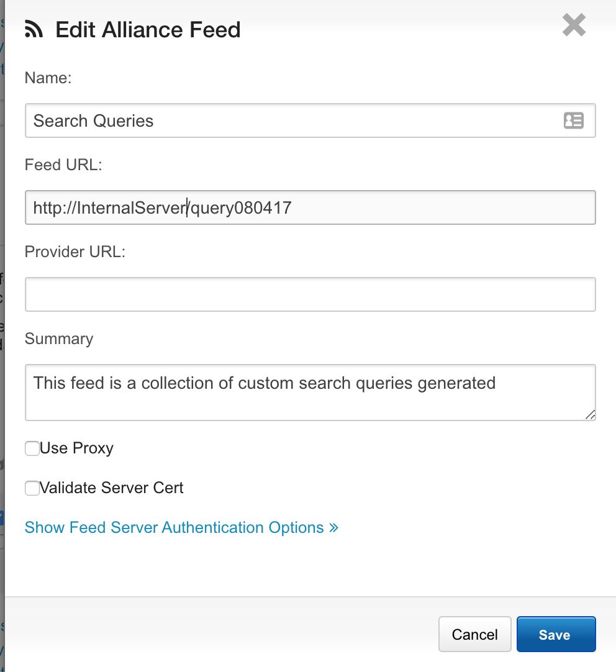Close the Edit Alliance Feed dialog
This screenshot has width=616, height=672.
[574, 25]
